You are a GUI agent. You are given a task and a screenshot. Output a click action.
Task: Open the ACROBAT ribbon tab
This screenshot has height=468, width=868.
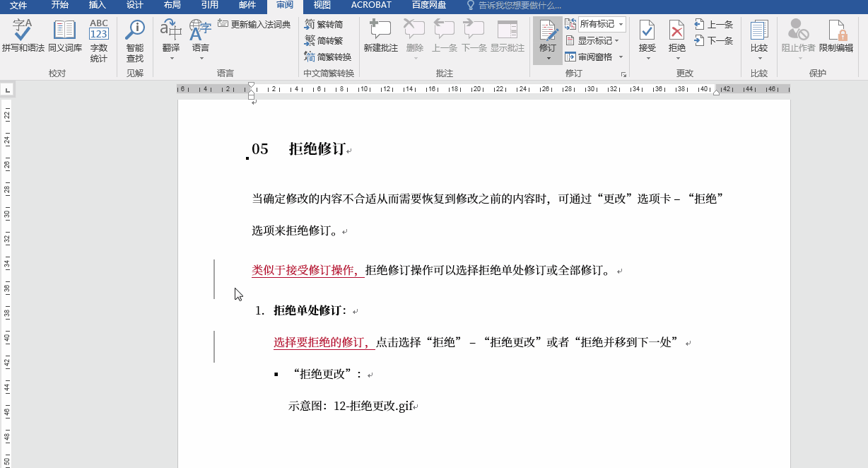(370, 6)
